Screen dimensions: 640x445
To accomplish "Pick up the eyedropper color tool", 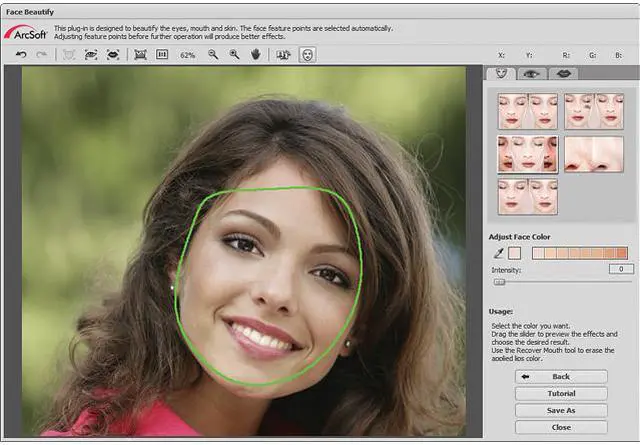I will [x=498, y=253].
